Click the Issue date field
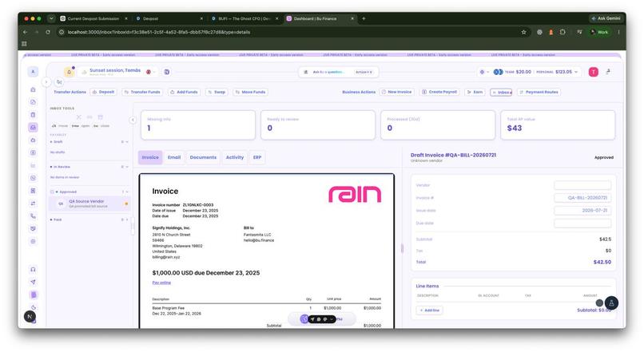 [x=582, y=211]
